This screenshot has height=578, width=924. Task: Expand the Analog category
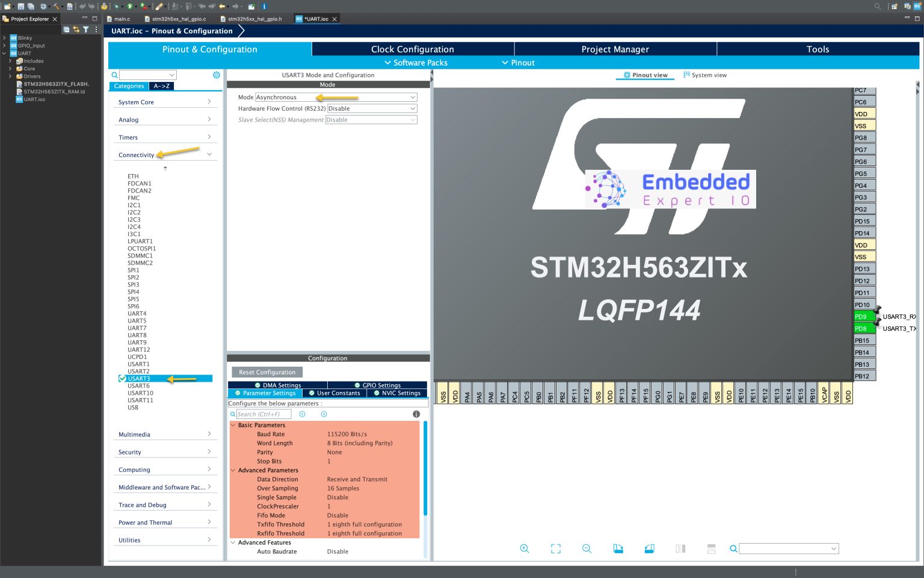165,120
